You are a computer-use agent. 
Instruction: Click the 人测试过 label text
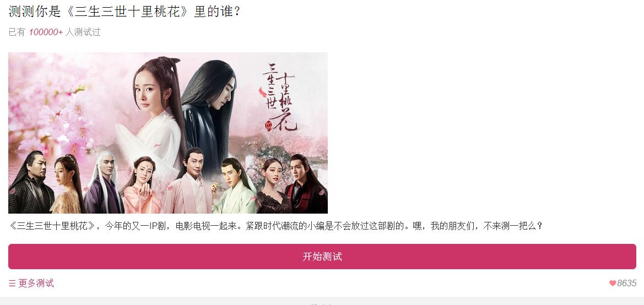tap(83, 32)
